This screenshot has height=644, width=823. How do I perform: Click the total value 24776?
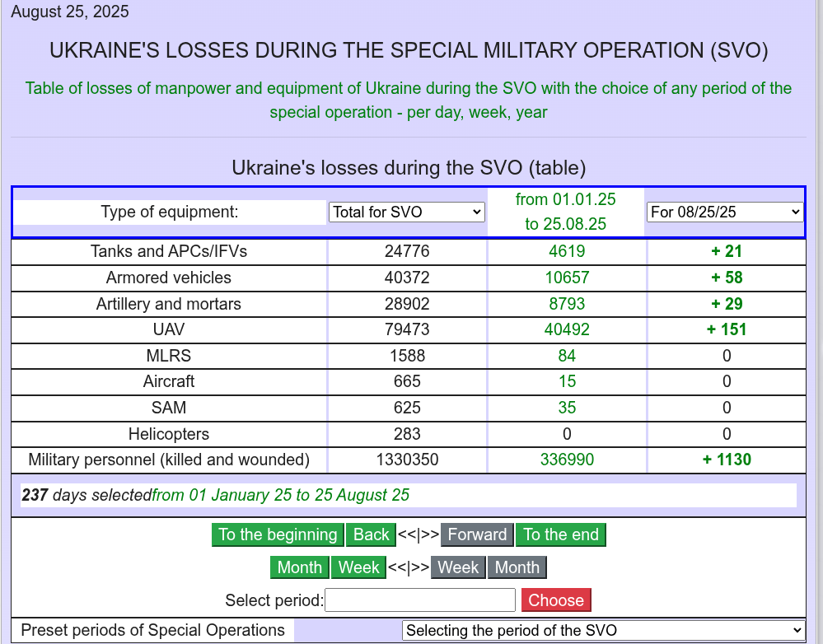click(407, 251)
